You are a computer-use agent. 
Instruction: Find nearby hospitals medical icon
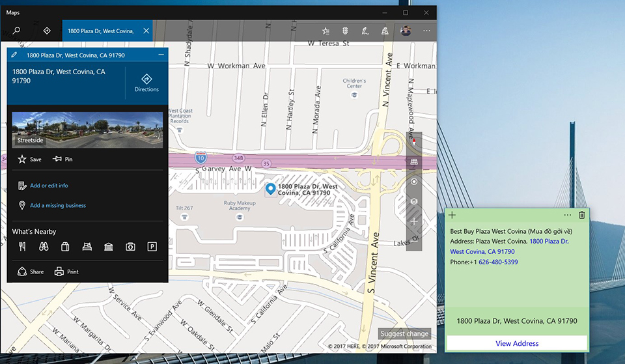130,247
